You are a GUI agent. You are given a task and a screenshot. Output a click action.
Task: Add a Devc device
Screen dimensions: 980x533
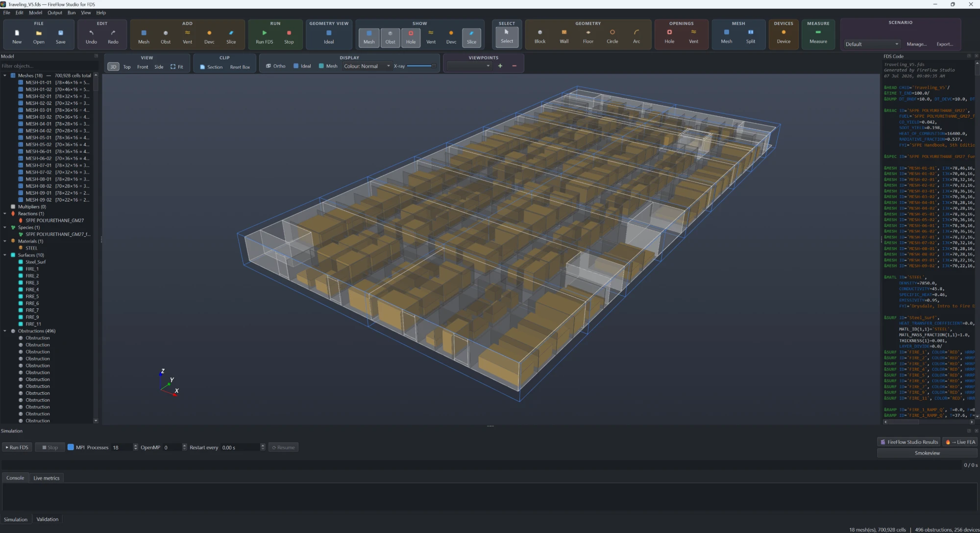point(209,36)
